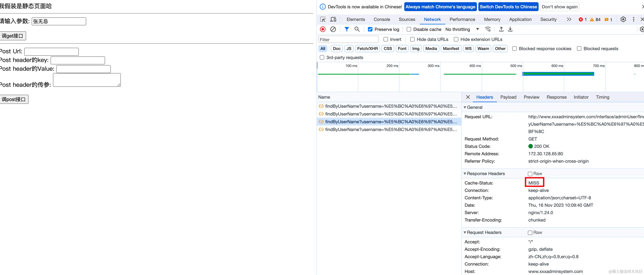The height and width of the screenshot is (275, 644).
Task: Open the Payload tab
Action: point(508,97)
